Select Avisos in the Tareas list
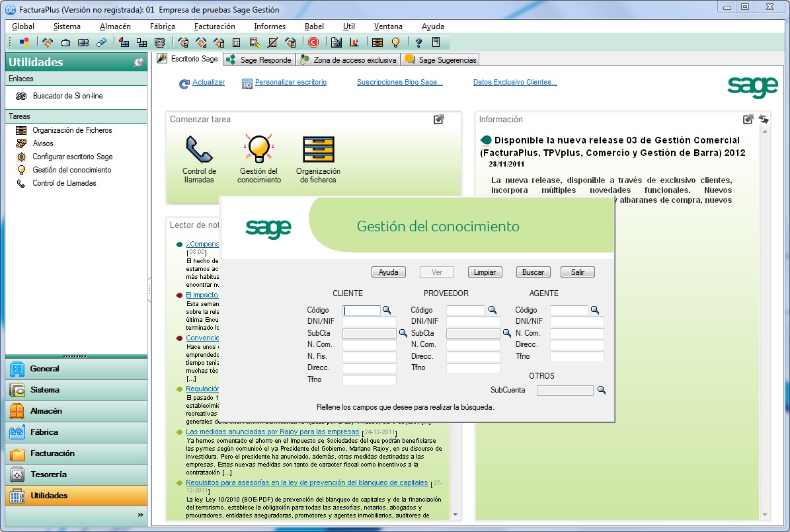Viewport: 790px width, 532px height. (x=43, y=143)
